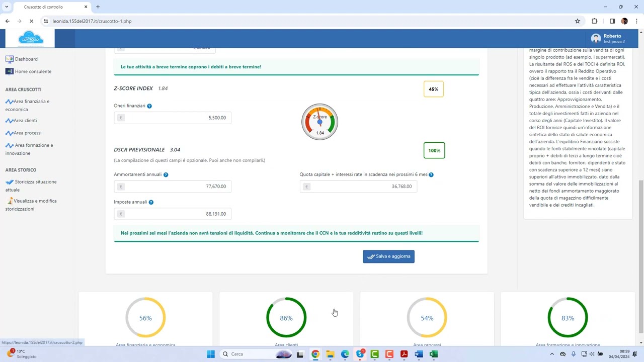The image size is (644, 362).
Task: Click the 86% Area clienti progress circle
Action: [286, 318]
